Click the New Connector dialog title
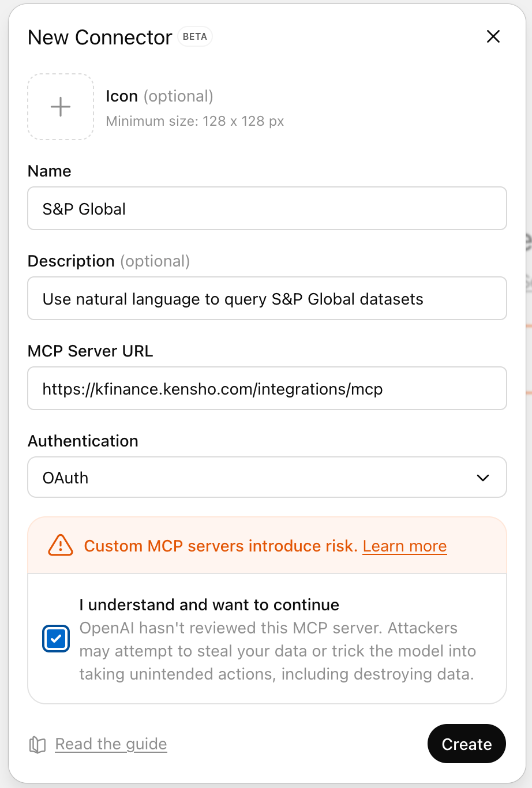Image resolution: width=532 pixels, height=788 pixels. [x=99, y=37]
